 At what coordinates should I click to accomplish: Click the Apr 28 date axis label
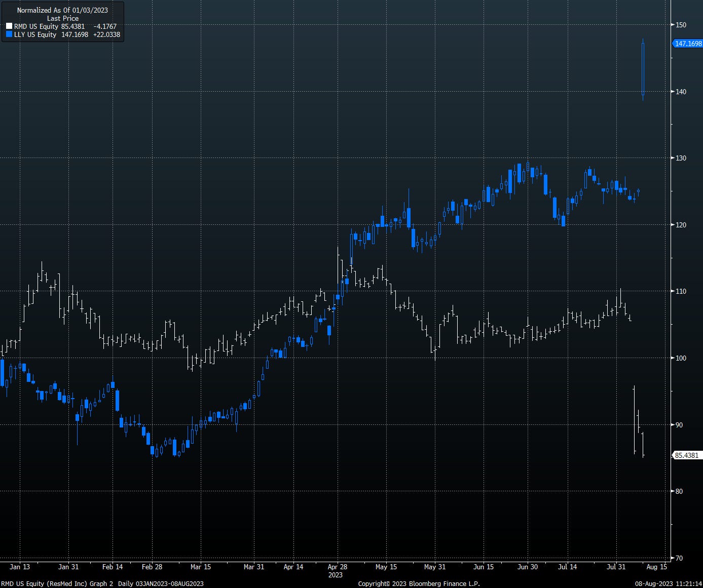(x=338, y=567)
